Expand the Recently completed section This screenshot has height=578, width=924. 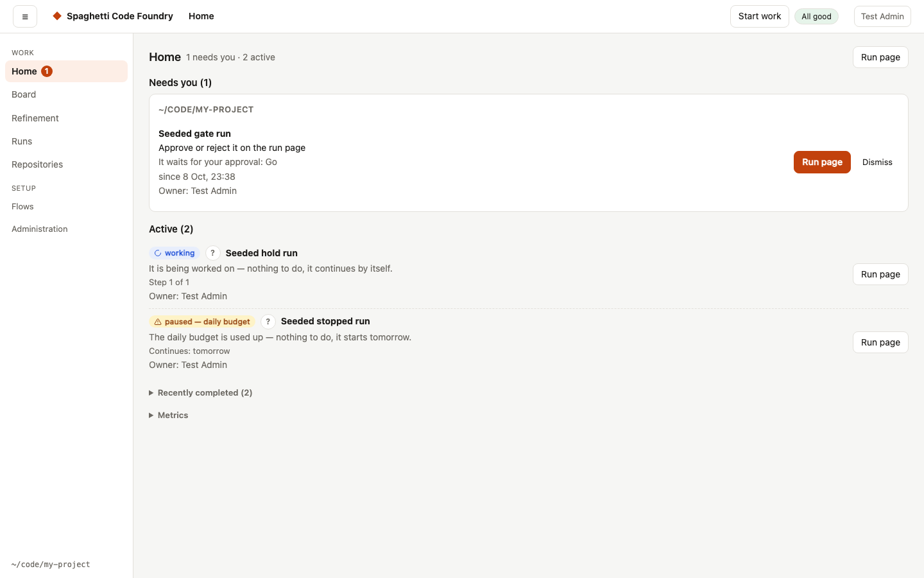(x=201, y=393)
